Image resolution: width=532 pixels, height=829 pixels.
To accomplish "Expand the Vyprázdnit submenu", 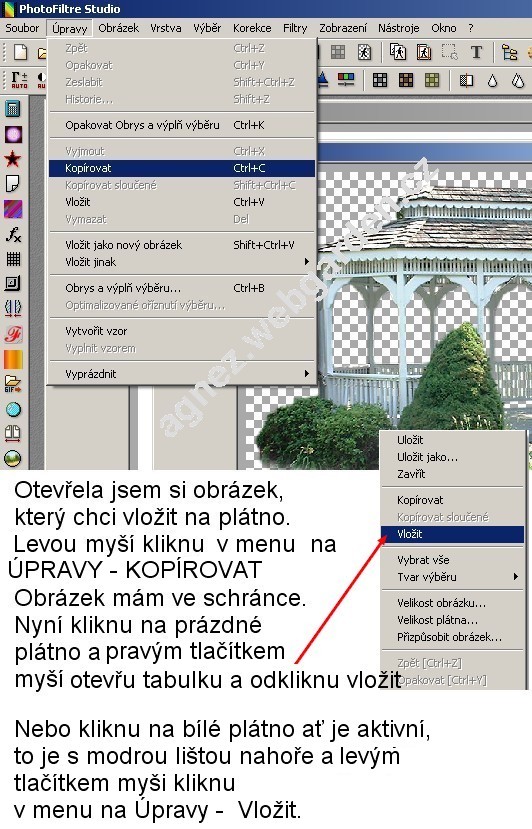I will pyautogui.click(x=182, y=374).
